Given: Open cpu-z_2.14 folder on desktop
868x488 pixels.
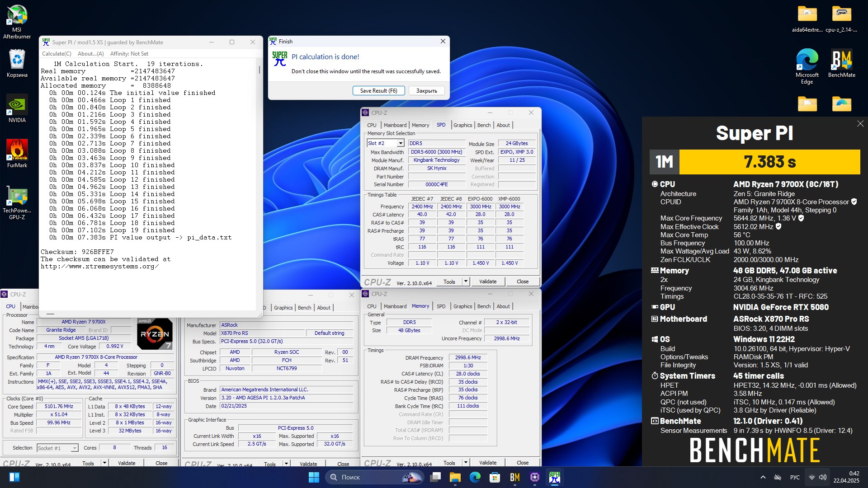Looking at the screenshot, I should coord(841,19).
